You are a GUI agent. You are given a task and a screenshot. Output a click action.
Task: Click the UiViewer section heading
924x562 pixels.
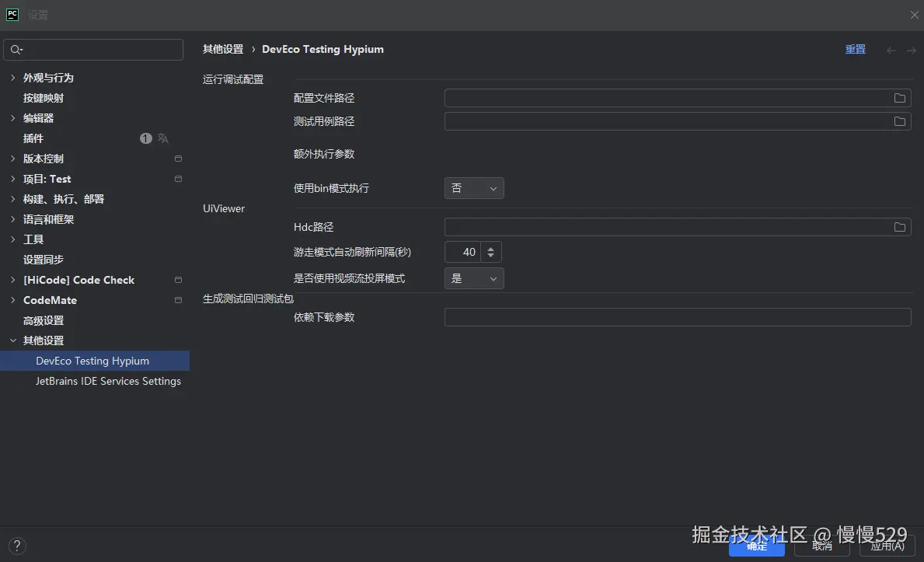(223, 208)
